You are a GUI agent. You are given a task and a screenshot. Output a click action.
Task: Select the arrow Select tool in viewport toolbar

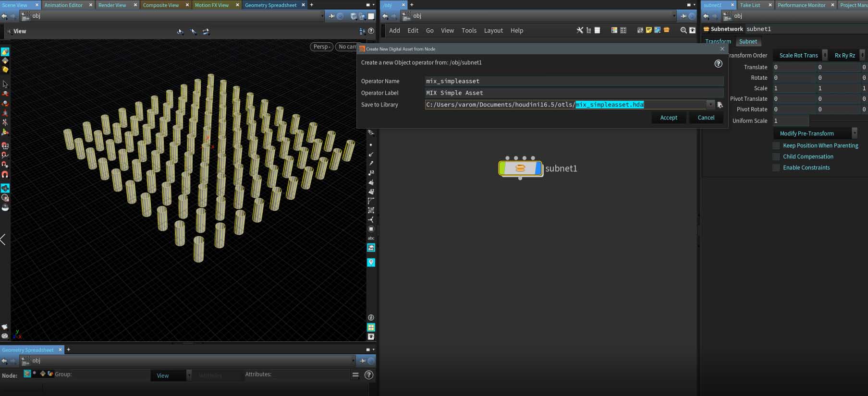5,84
